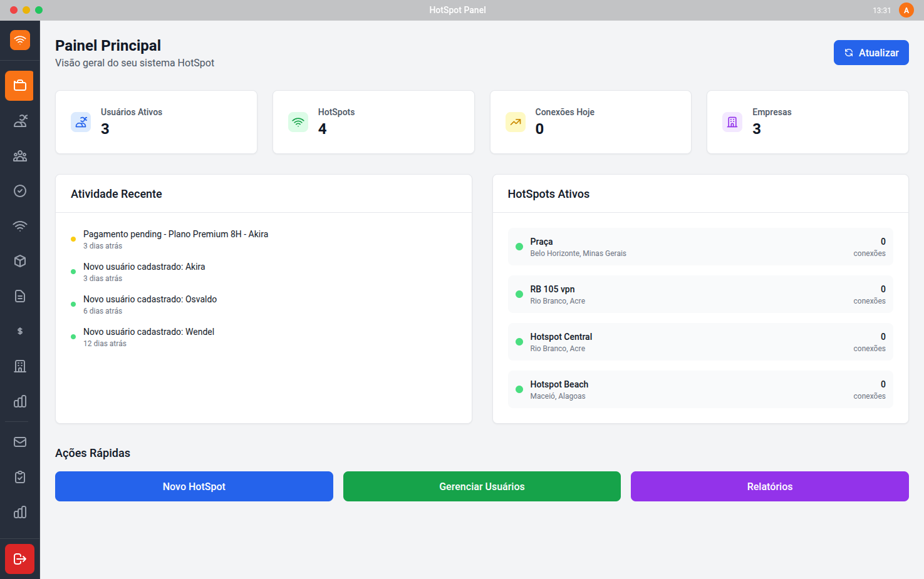Select the Hotspot Beach entry

(x=700, y=389)
